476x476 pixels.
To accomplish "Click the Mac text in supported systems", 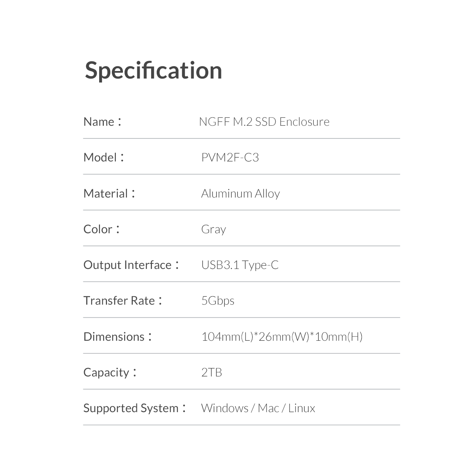I will (269, 408).
